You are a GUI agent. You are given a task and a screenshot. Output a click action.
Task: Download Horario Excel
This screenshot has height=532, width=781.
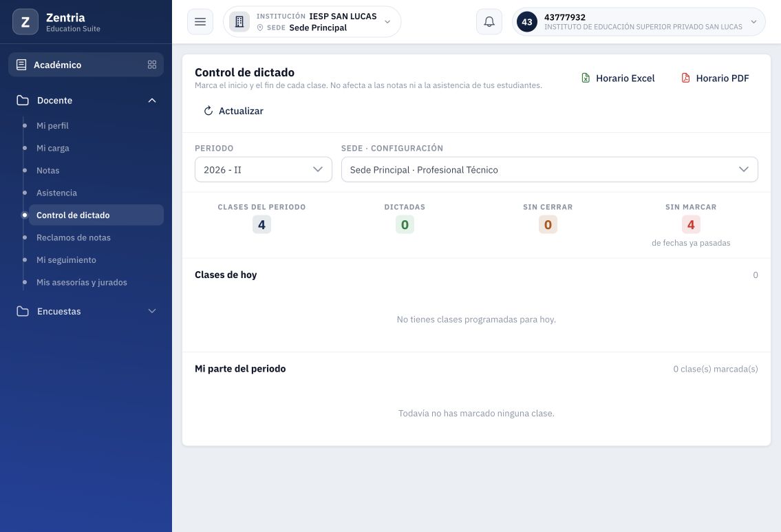pos(618,78)
